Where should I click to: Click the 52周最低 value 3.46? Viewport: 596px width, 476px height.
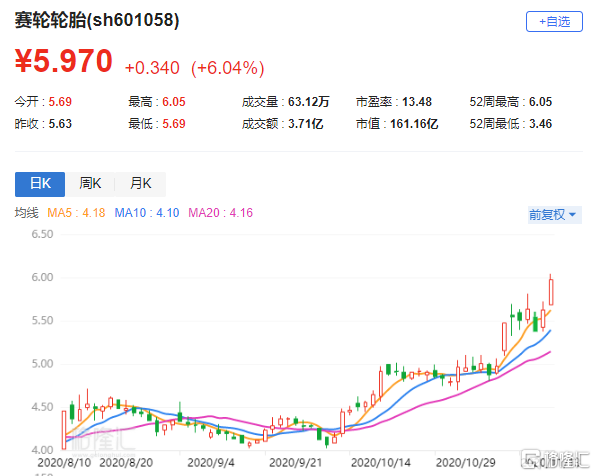541,124
